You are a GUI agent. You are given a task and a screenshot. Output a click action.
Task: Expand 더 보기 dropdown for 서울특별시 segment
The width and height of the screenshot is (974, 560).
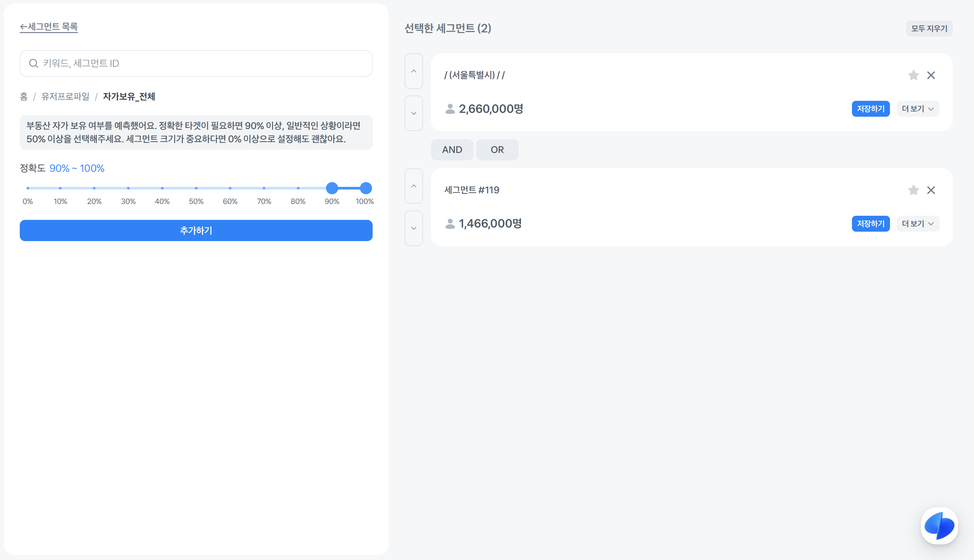click(x=917, y=109)
